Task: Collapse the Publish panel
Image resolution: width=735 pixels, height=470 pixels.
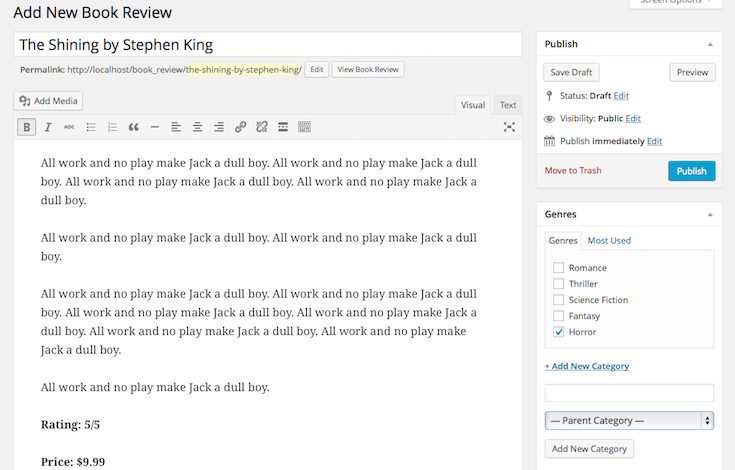Action: (710, 44)
